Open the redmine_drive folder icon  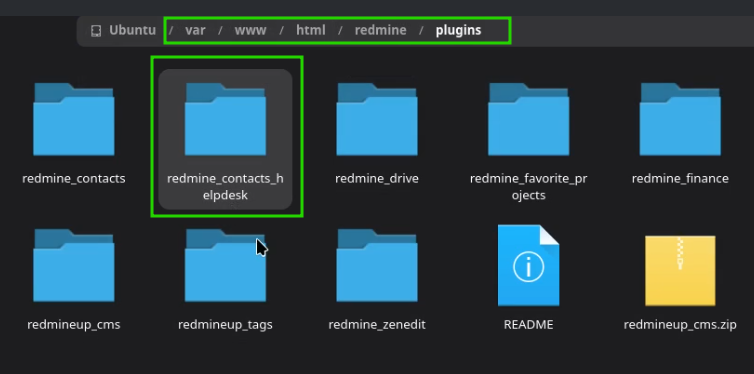[x=377, y=119]
